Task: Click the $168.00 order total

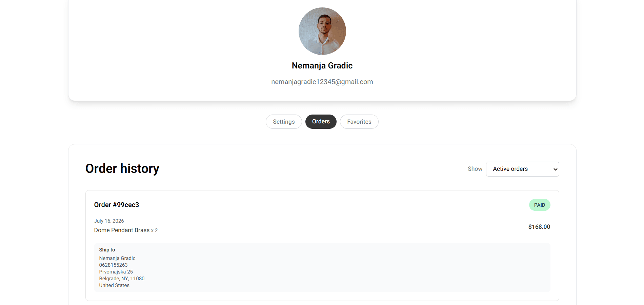Action: pos(539,227)
